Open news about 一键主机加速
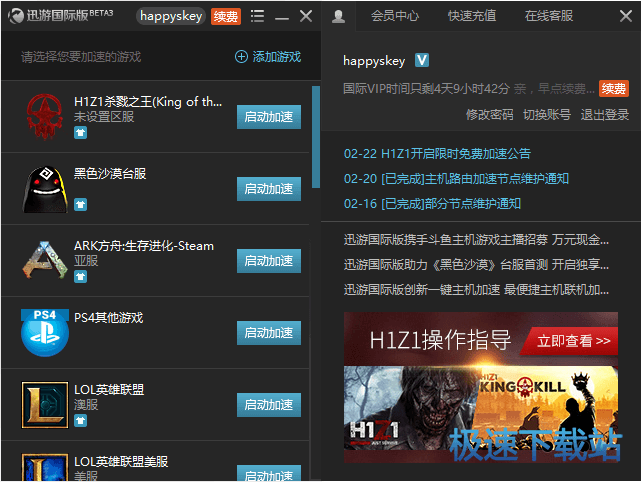The image size is (643, 482). point(476,290)
